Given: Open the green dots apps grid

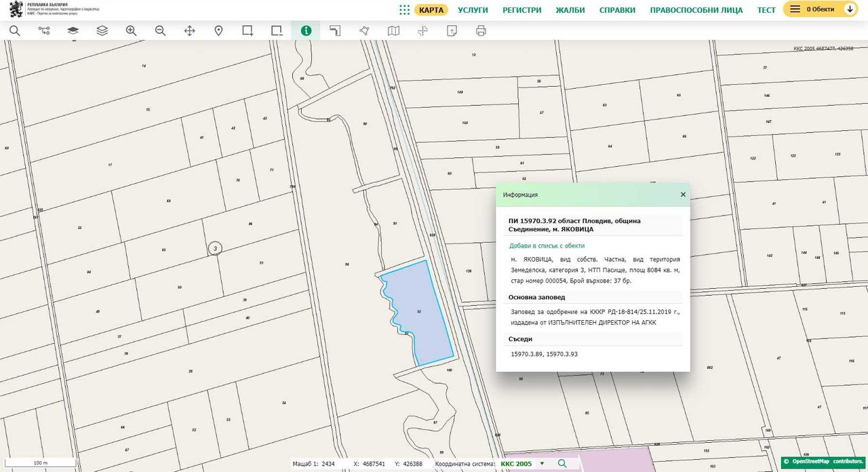Looking at the screenshot, I should click(404, 9).
